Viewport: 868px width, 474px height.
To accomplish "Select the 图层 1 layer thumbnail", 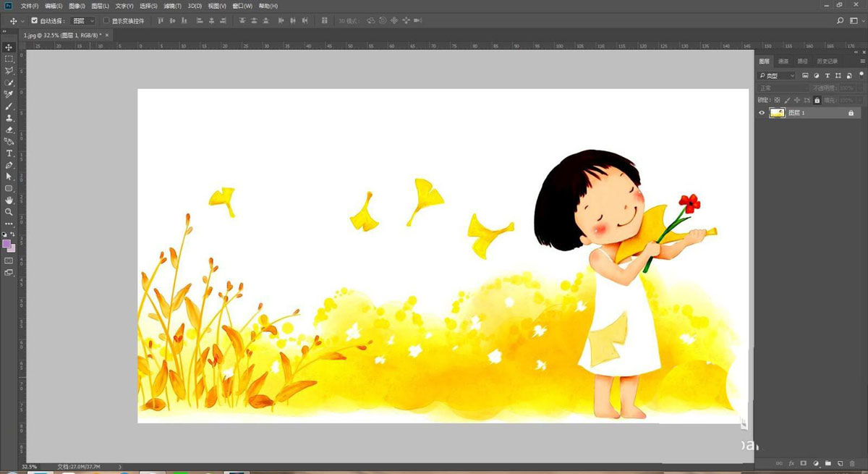I will (x=778, y=113).
